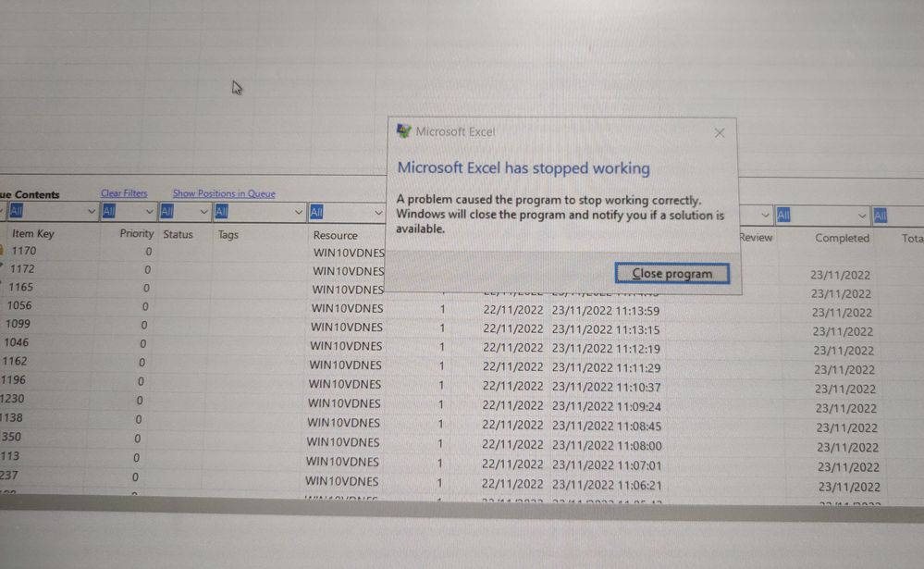
Task: Select the row with Item Key 1165
Action: tap(20, 287)
